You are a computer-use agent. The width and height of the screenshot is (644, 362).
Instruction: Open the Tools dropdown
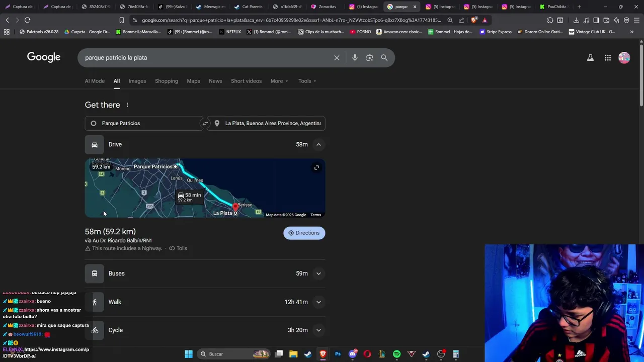coord(307,81)
